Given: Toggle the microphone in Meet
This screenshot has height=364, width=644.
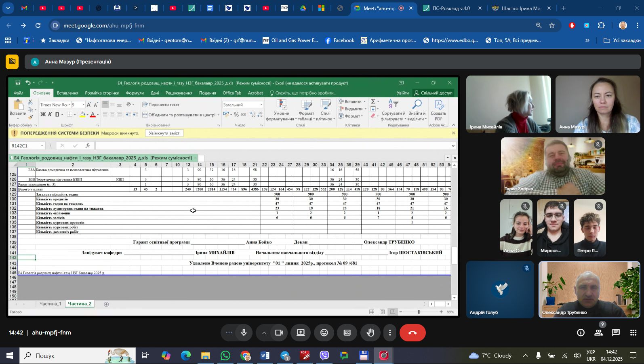Looking at the screenshot, I should tap(244, 333).
